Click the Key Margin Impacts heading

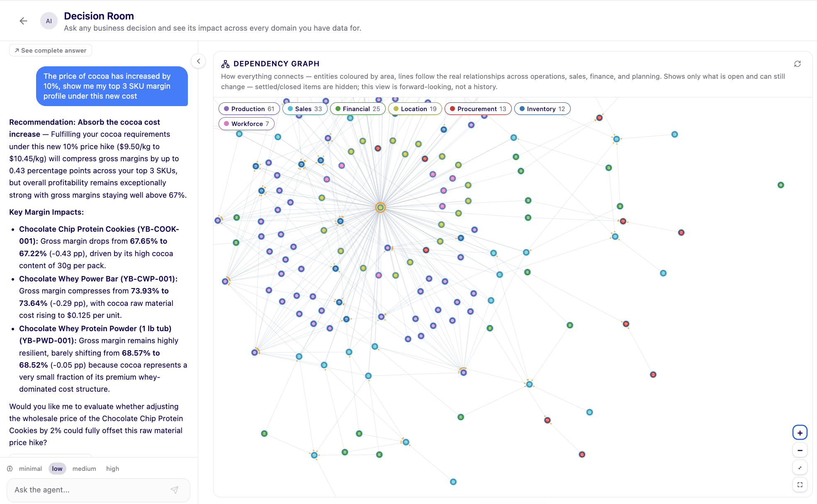(46, 212)
